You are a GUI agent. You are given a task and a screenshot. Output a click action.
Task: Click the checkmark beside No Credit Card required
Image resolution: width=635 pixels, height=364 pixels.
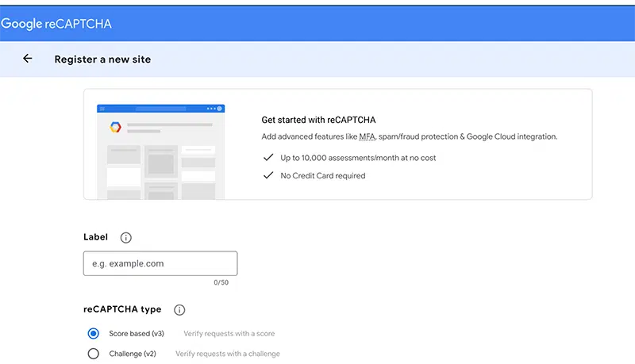268,175
